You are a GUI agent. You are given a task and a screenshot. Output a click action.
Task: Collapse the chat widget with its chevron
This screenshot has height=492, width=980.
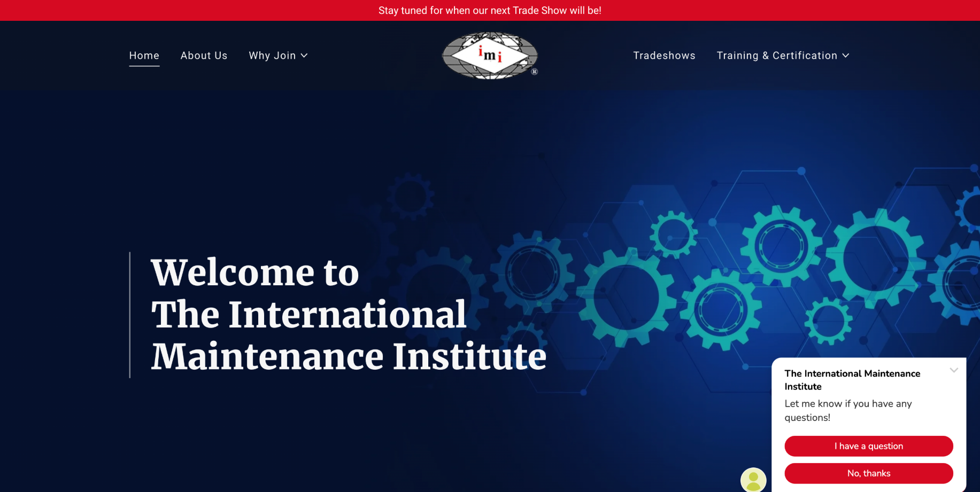[x=955, y=370]
